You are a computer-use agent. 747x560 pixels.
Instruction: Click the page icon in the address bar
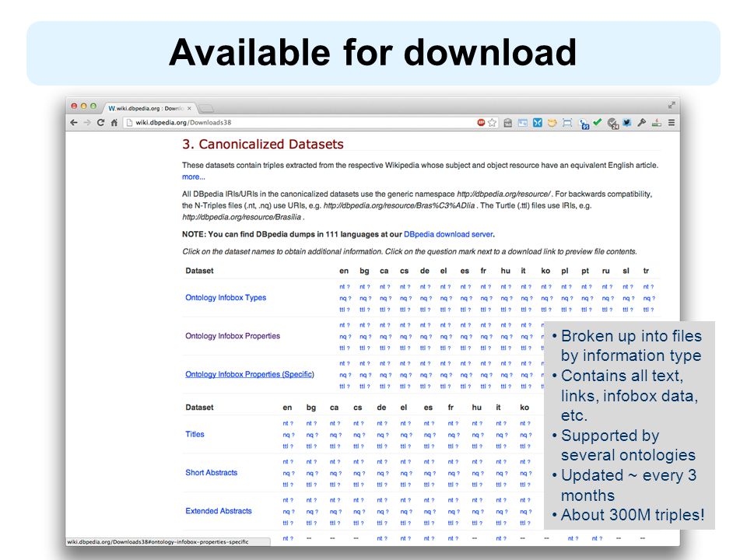(128, 122)
